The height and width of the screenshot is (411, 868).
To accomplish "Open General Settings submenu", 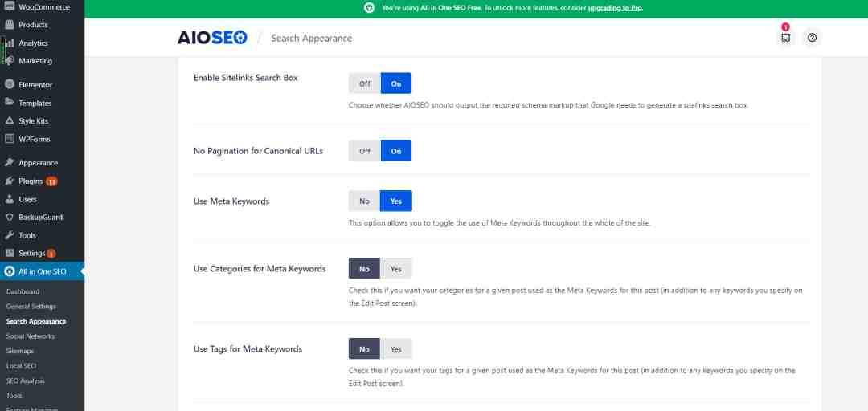I will [x=31, y=307].
